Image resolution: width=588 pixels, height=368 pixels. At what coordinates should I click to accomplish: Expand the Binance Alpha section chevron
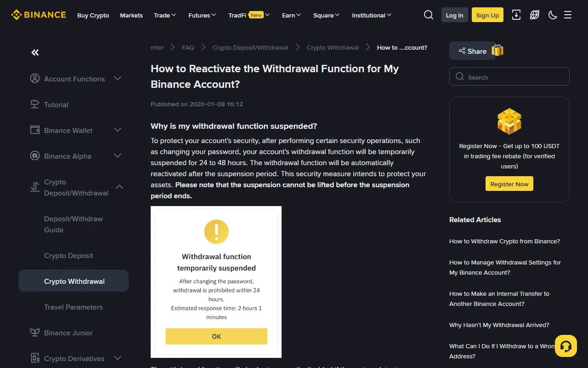(118, 156)
